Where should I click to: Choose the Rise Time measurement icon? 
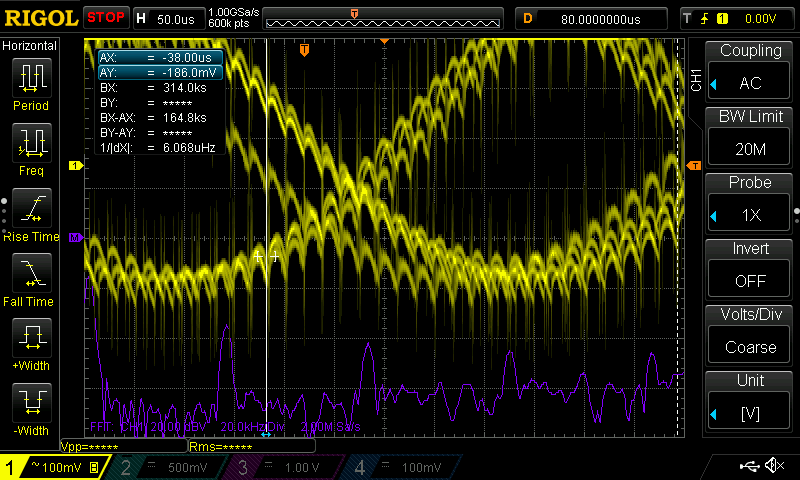31,212
